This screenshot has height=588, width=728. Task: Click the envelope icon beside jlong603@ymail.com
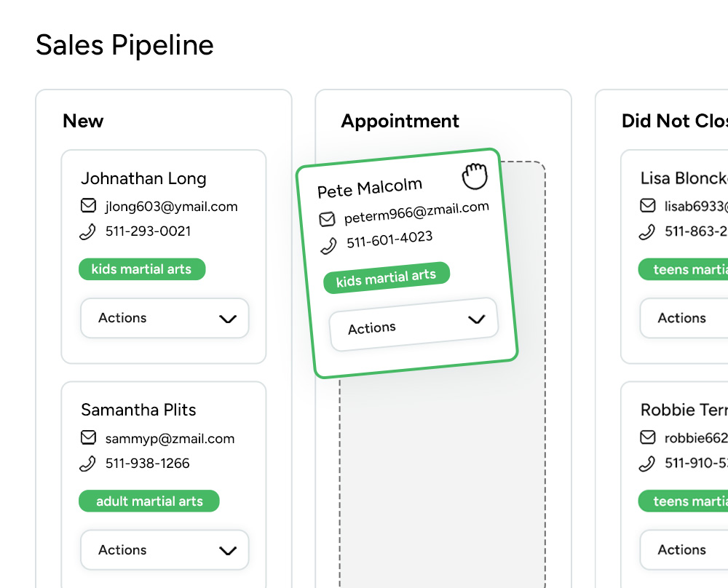88,206
